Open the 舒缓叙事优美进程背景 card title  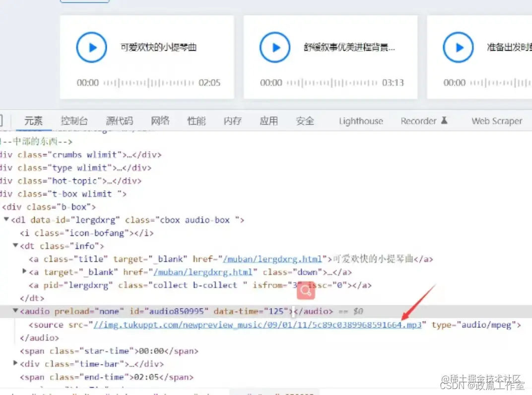coord(349,47)
